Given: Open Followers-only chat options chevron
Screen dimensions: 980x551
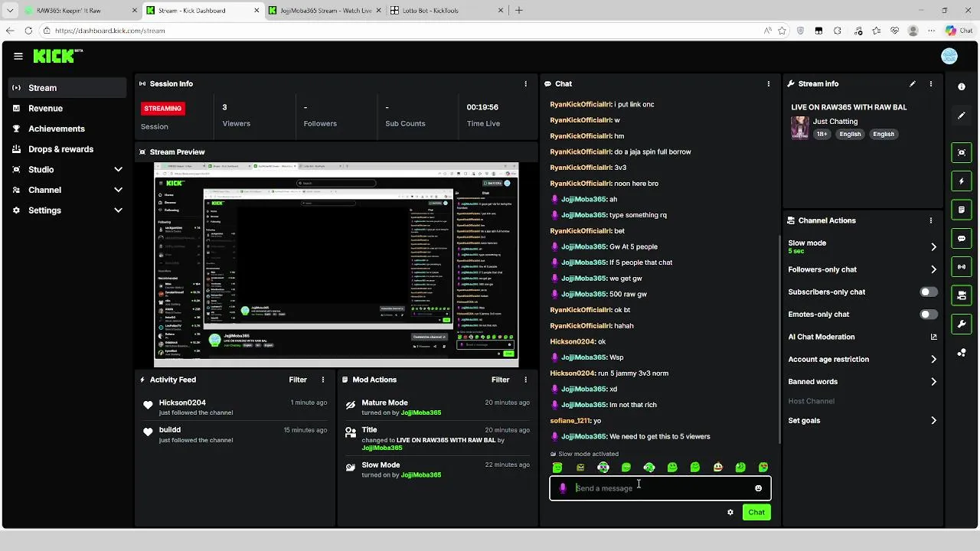Looking at the screenshot, I should [x=933, y=269].
